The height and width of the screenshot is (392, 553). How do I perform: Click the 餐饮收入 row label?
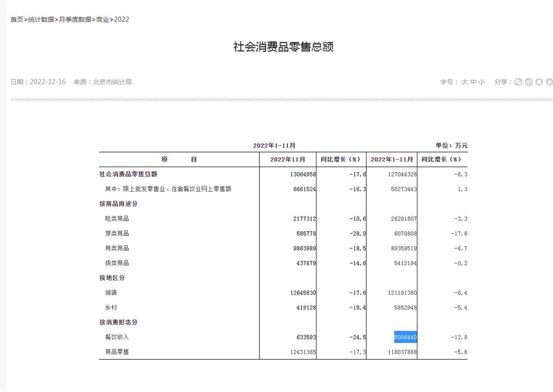tap(117, 337)
